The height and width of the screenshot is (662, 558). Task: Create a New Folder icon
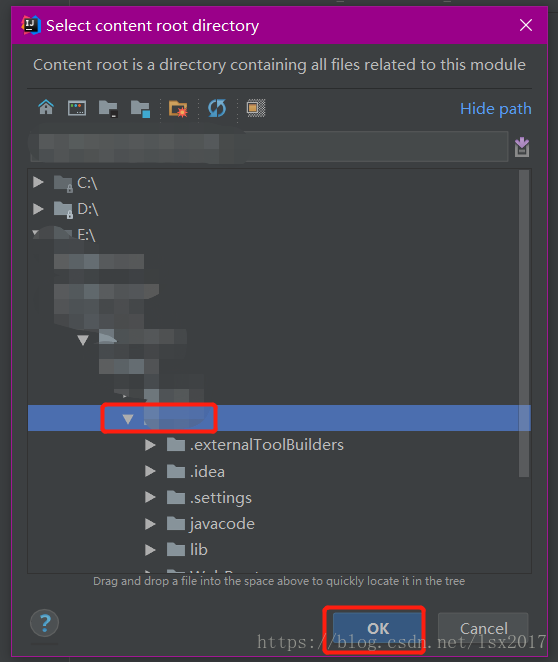(178, 109)
